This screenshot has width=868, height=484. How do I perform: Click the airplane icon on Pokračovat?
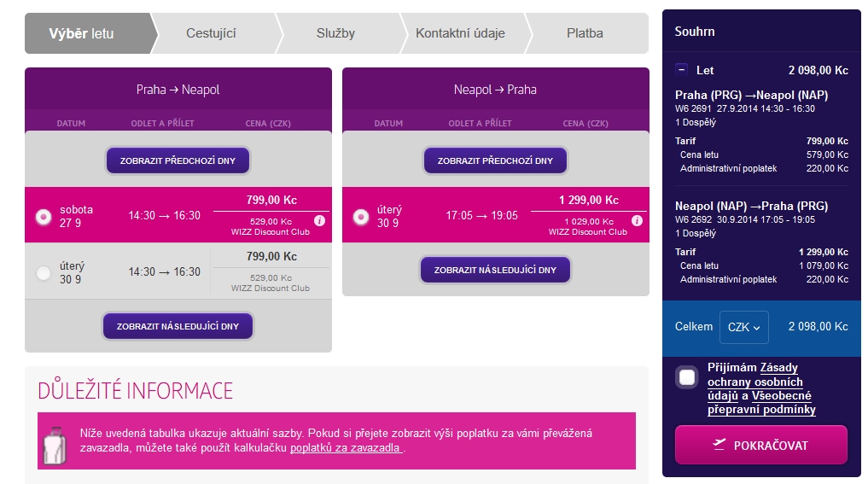(719, 445)
